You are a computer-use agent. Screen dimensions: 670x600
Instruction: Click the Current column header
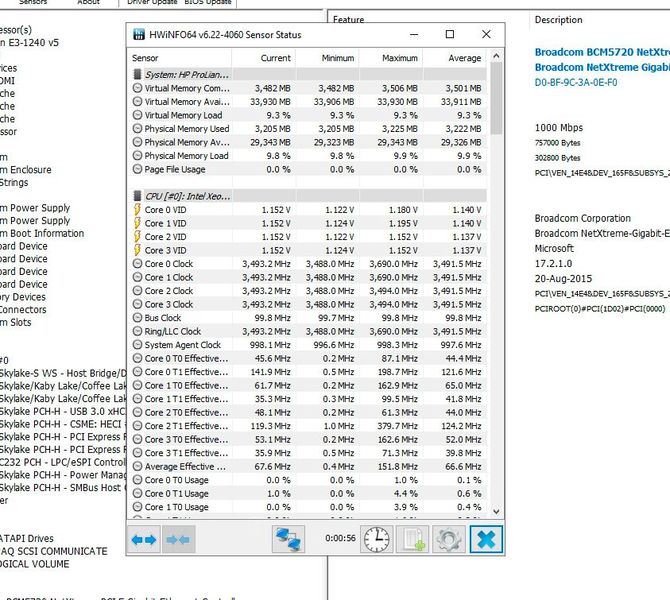pyautogui.click(x=264, y=58)
